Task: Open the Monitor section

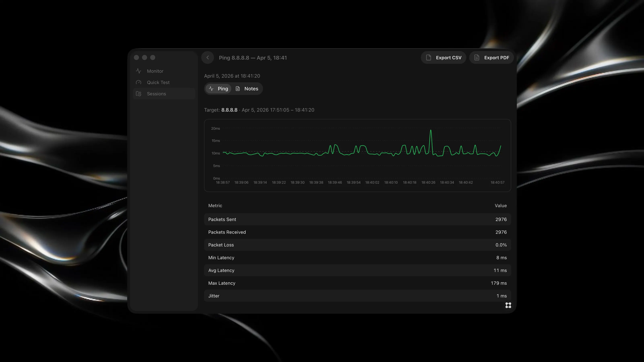Action: tap(164, 71)
